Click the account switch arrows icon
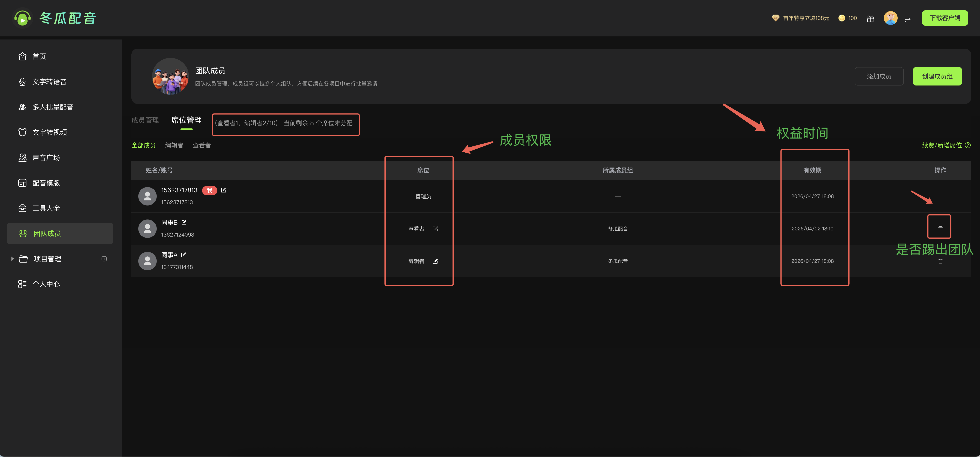 907,20
